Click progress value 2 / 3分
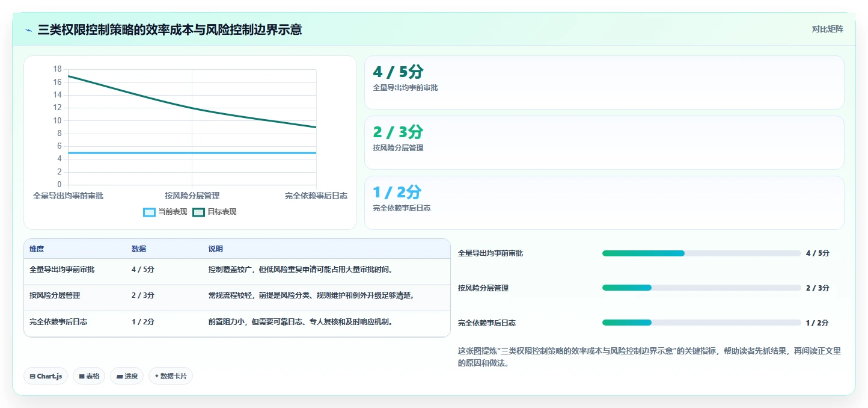 (818, 288)
